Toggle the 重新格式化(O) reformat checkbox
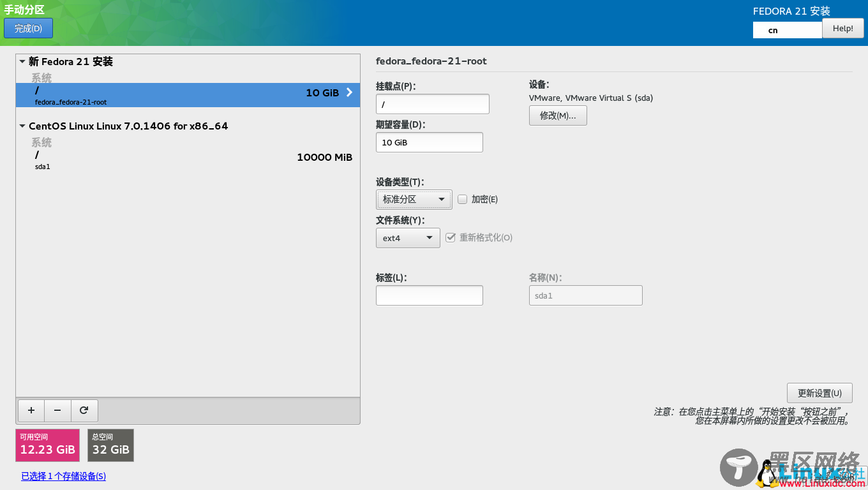Screen dimensions: 868x490 pos(451,237)
